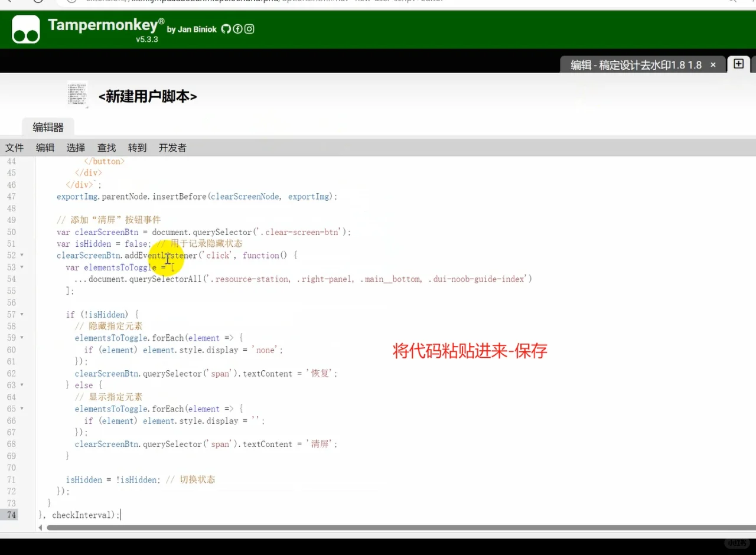The height and width of the screenshot is (555, 756).
Task: Click line number 74 in the gutter
Action: (11, 515)
